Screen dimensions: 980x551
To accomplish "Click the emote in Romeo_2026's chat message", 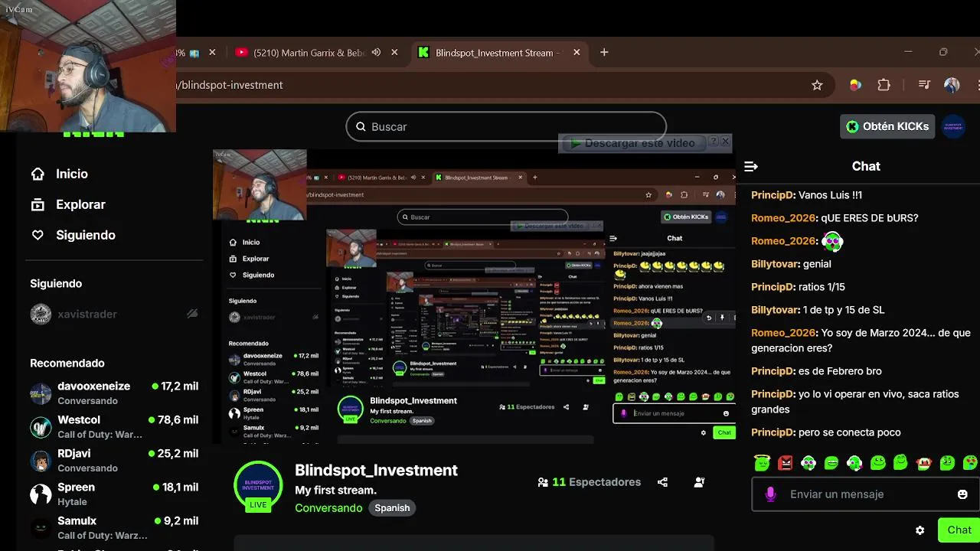I will pyautogui.click(x=832, y=241).
